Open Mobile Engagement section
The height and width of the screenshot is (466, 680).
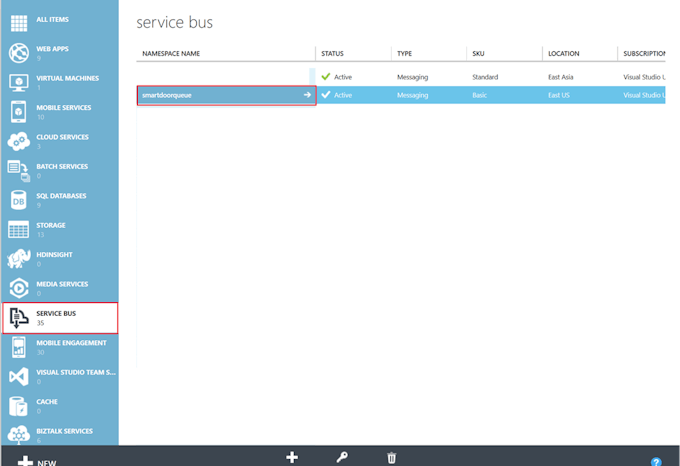60,347
